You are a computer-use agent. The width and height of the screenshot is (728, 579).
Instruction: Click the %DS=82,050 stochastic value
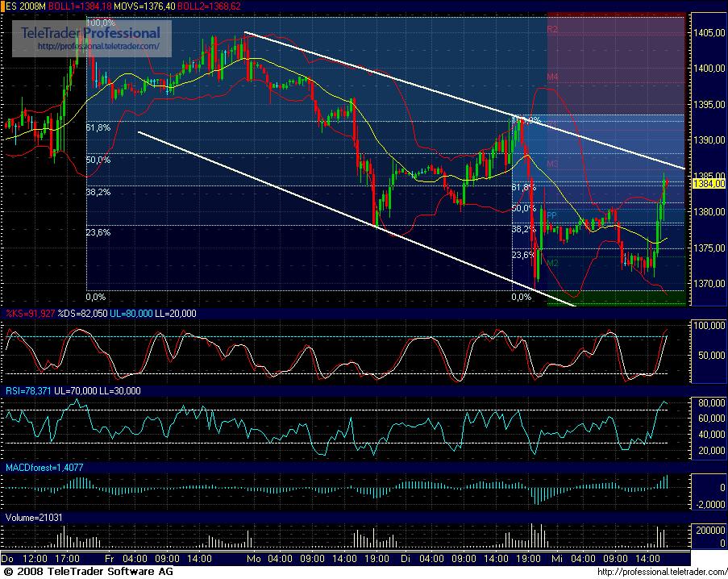pos(82,314)
